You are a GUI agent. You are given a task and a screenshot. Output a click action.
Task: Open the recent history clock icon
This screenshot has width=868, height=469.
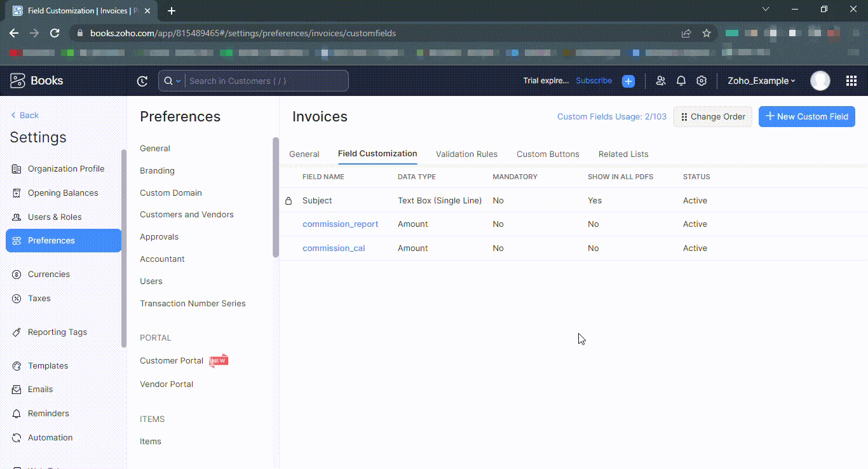pos(142,81)
